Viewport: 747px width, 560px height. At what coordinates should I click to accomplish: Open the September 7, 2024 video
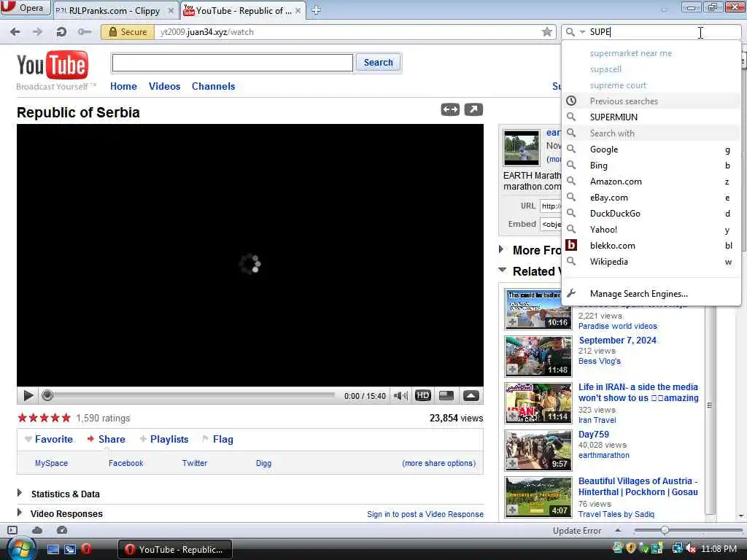point(617,341)
